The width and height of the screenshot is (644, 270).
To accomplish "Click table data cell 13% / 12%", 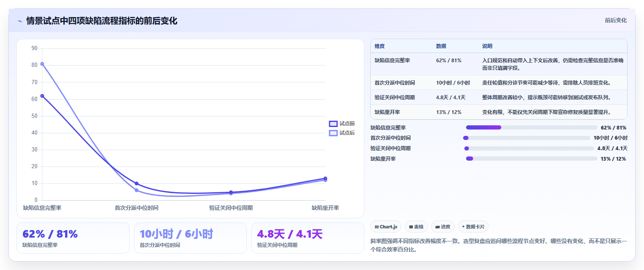I will [449, 112].
